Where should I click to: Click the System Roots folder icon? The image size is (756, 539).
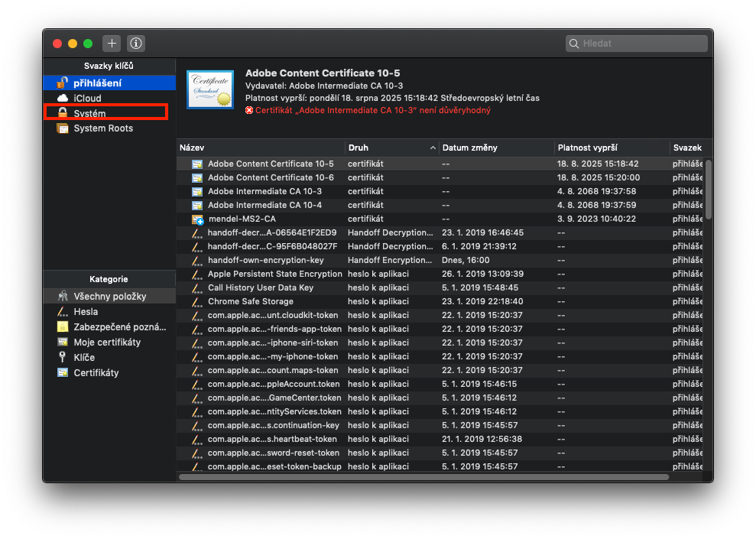pyautogui.click(x=63, y=128)
